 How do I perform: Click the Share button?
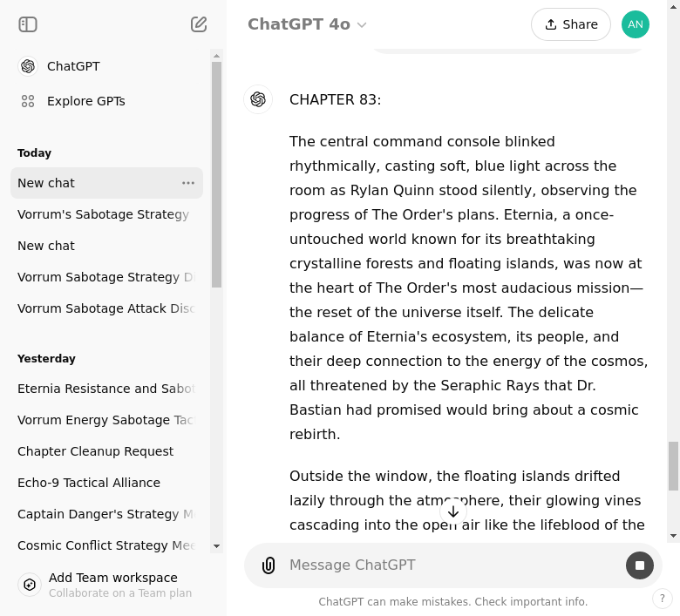click(570, 24)
